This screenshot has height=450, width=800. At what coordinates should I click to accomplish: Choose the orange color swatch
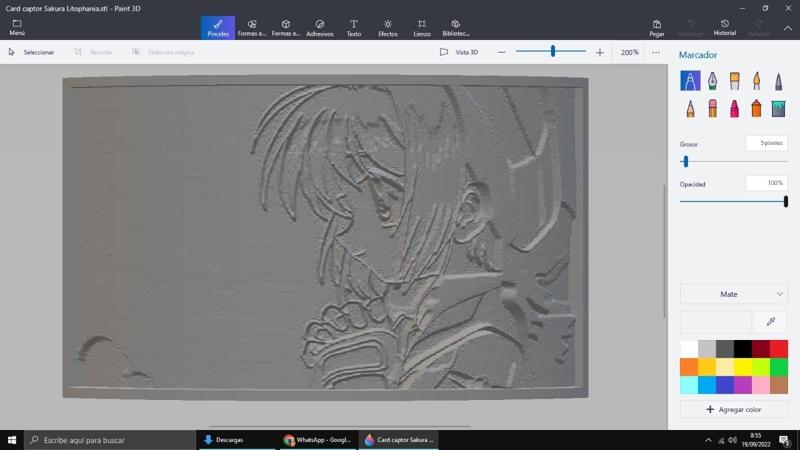click(689, 367)
